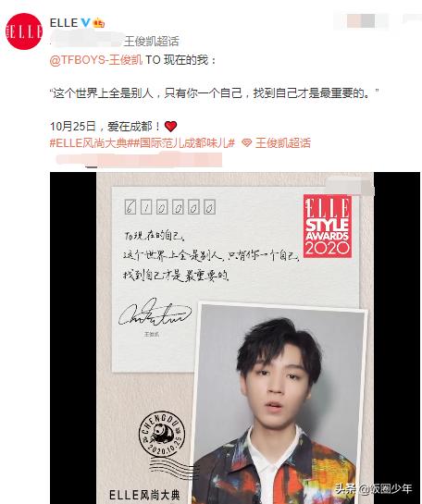Click the ELLE风尚大典 caption at image bottom
Image resolution: width=422 pixels, height=504 pixels.
pyautogui.click(x=144, y=495)
